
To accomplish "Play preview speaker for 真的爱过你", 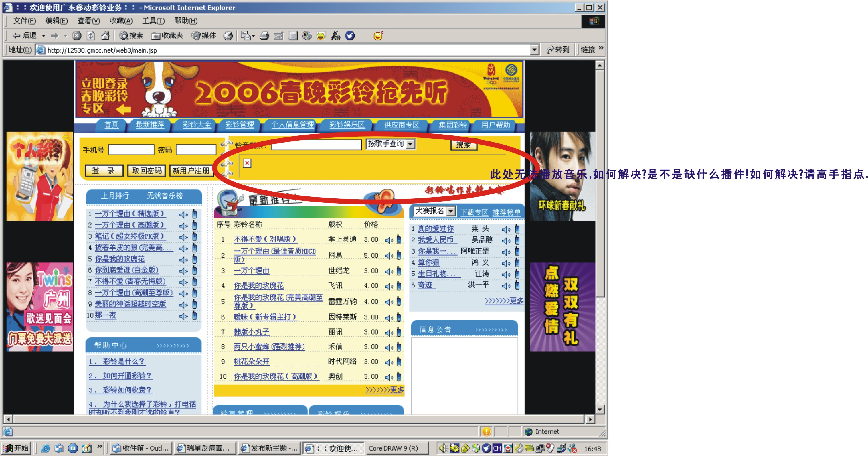I will 506,229.
